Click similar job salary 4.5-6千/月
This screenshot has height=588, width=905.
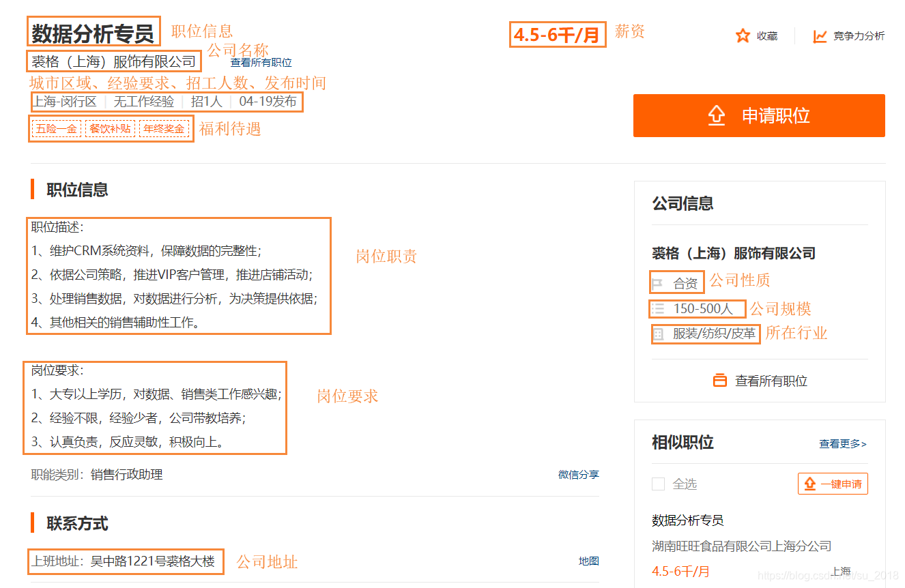681,571
